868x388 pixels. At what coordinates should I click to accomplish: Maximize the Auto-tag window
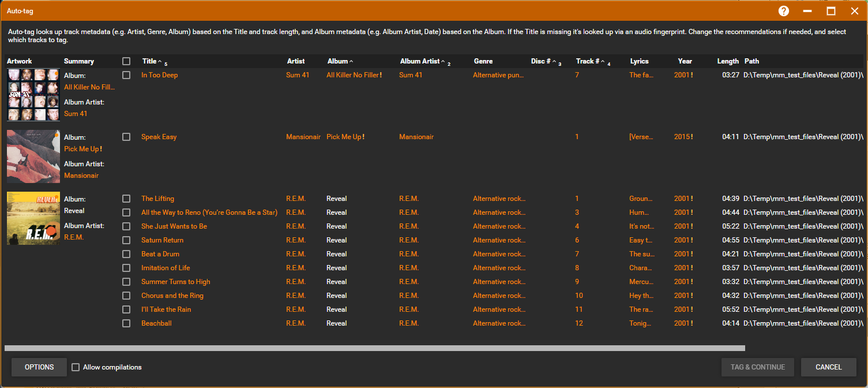pos(831,11)
